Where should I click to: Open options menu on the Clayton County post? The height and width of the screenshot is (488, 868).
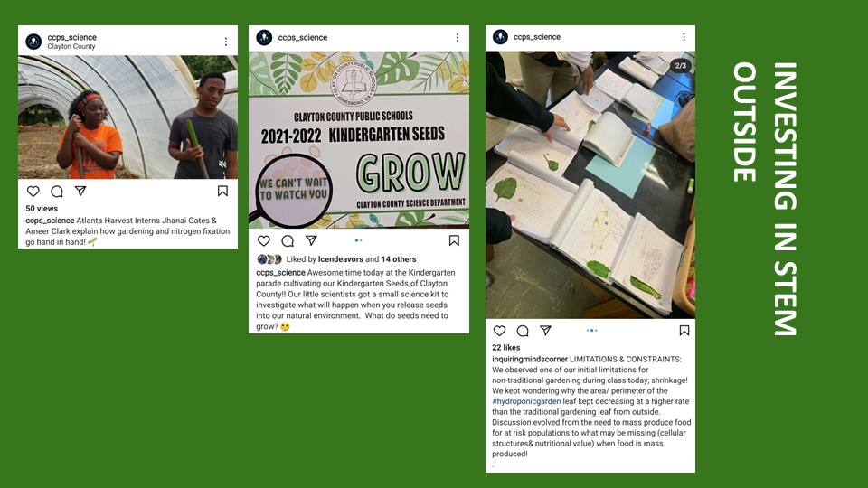point(226,42)
